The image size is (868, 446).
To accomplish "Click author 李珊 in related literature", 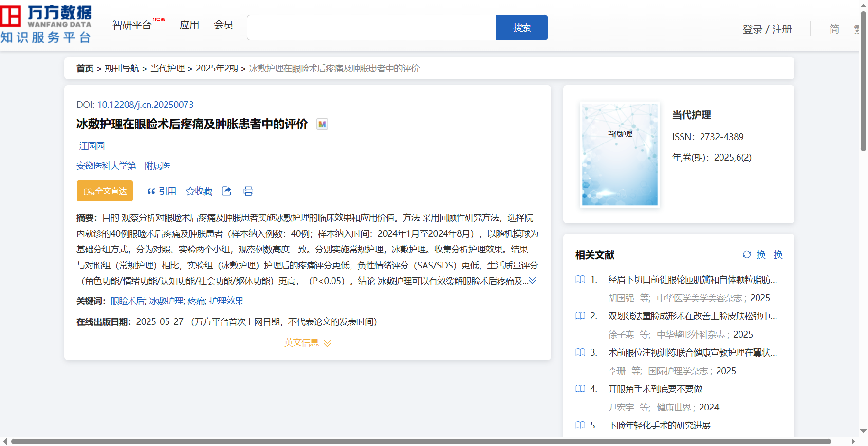I will click(617, 371).
